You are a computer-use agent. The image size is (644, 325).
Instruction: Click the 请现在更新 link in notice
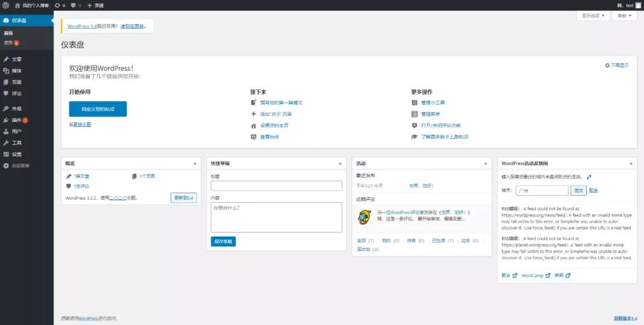point(132,26)
